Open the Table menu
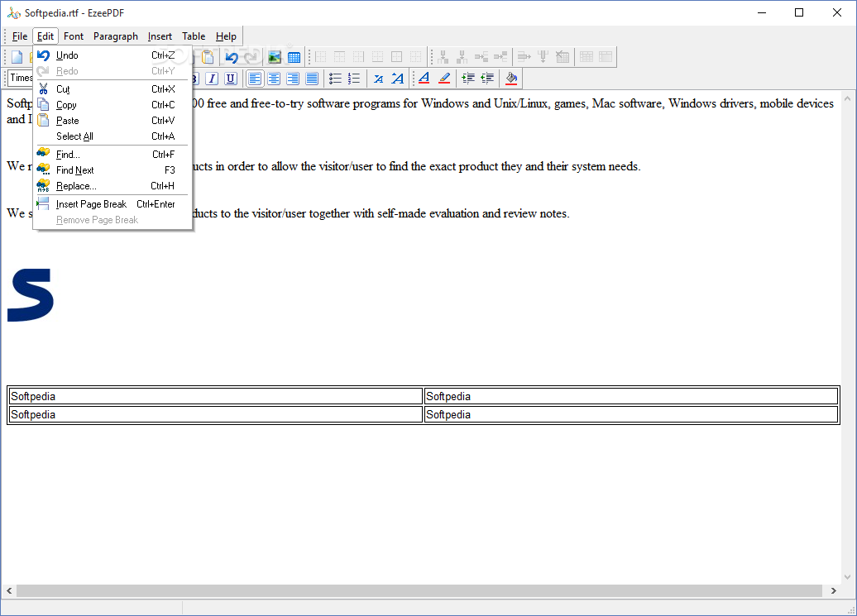The image size is (857, 616). 194,36
